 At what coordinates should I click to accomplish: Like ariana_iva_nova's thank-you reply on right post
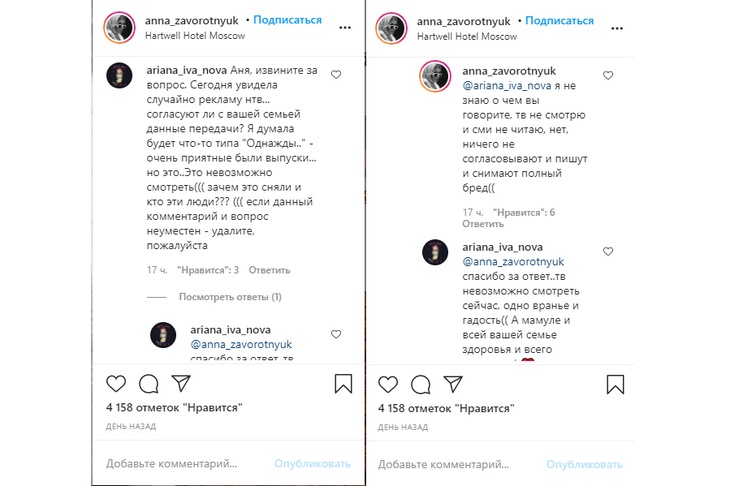608,252
